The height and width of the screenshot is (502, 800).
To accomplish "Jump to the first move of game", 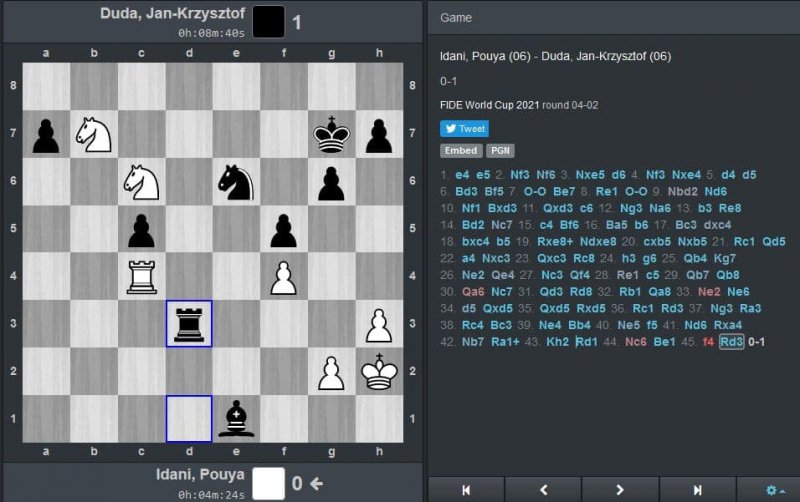I will 466,489.
